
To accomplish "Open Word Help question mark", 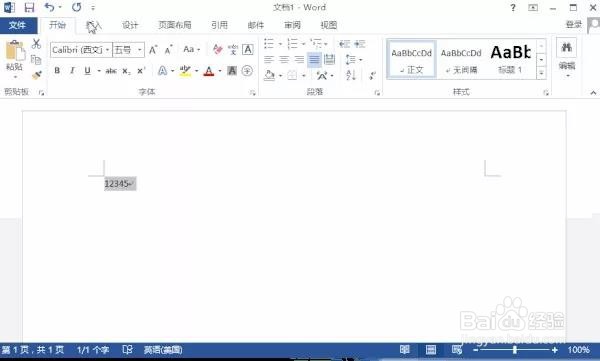I will coord(513,7).
